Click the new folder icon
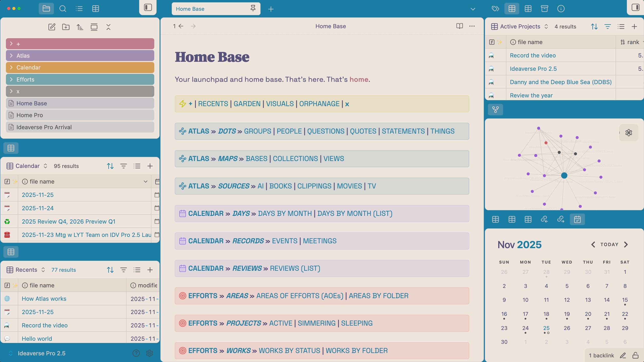Screen dimensions: 644x362 pyautogui.click(x=66, y=27)
